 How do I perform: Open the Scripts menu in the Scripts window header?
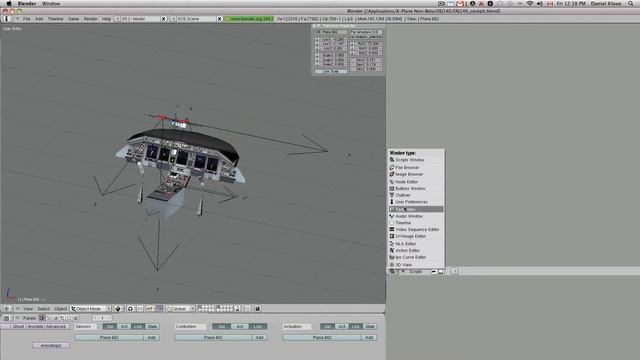(416, 271)
